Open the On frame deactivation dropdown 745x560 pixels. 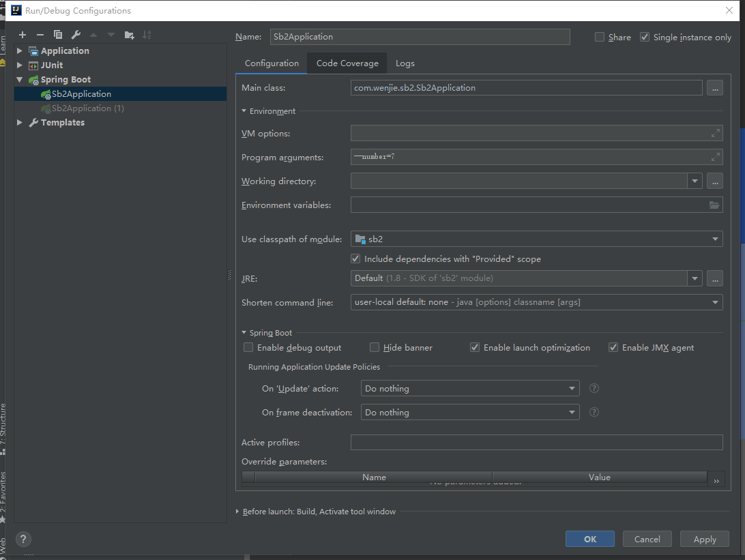572,412
